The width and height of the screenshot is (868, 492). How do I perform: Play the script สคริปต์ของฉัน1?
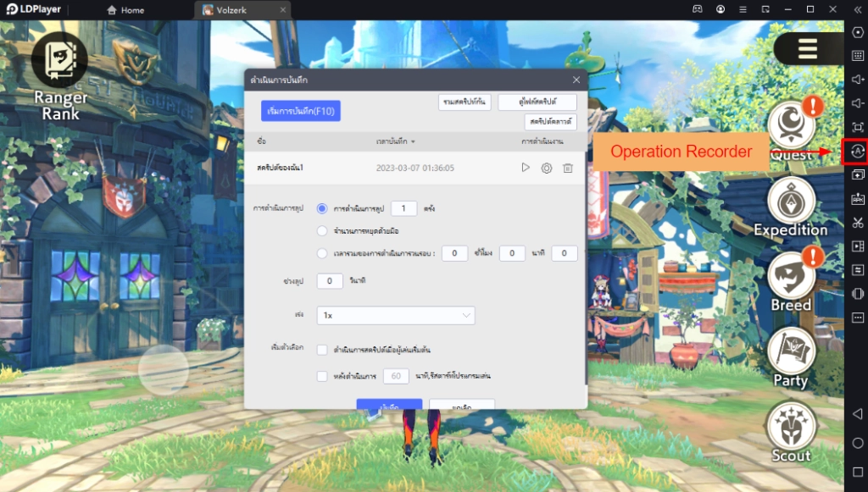click(526, 168)
